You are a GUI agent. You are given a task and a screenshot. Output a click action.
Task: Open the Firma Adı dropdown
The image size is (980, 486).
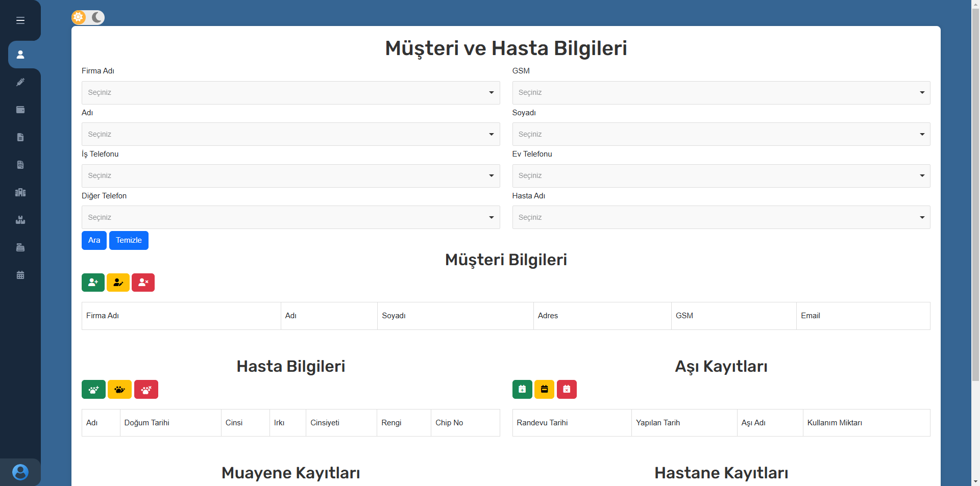click(x=290, y=93)
